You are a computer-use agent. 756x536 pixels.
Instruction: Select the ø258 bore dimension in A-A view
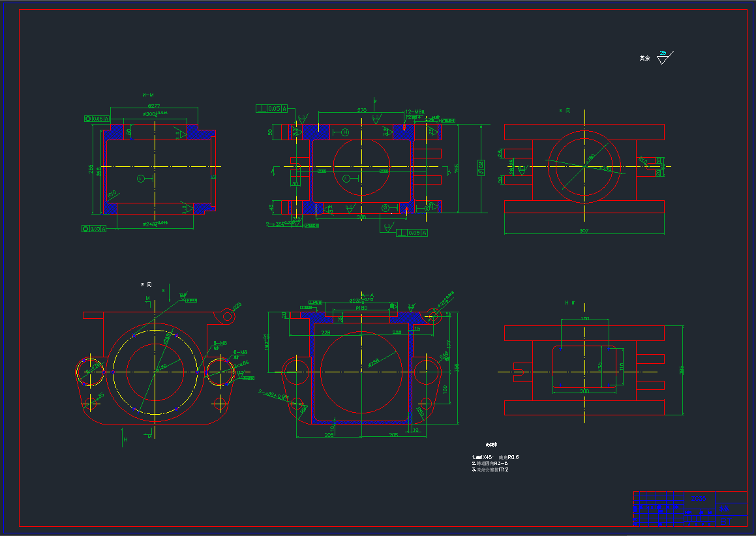pos(374,363)
